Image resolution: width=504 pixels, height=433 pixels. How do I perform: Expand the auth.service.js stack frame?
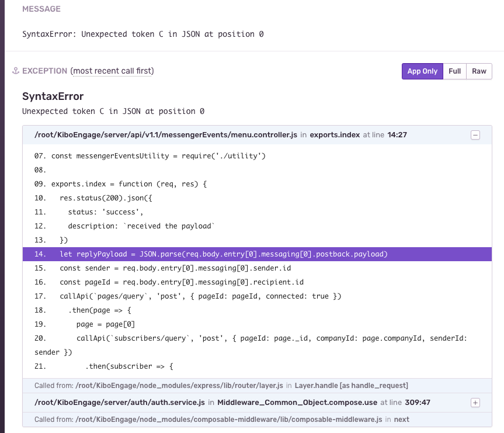coord(475,403)
